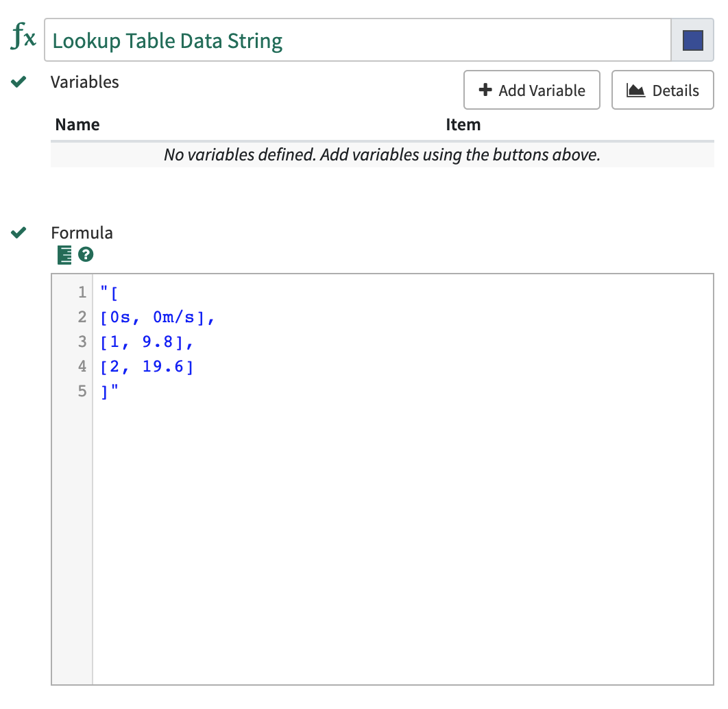Click the Formula section label
The image size is (728, 709).
click(82, 232)
